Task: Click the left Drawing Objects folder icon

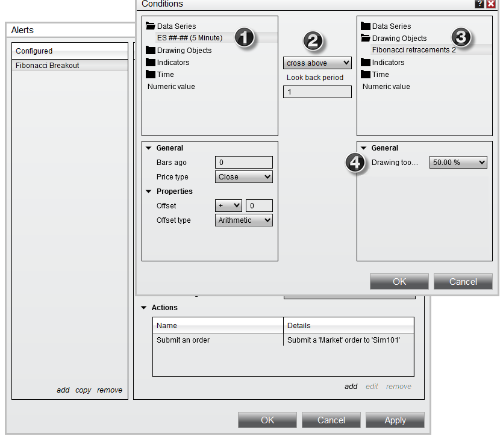Action: coord(151,51)
